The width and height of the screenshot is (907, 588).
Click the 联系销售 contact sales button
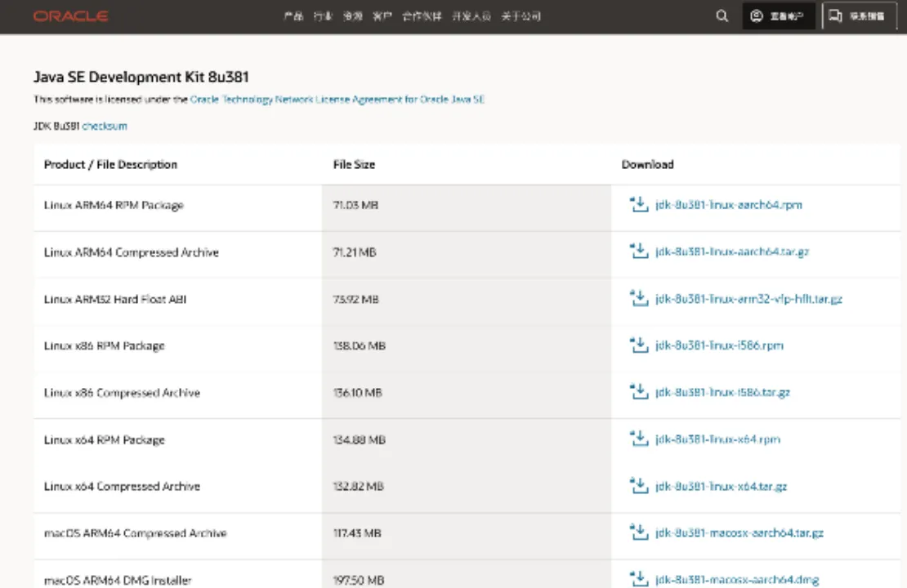[x=856, y=16]
